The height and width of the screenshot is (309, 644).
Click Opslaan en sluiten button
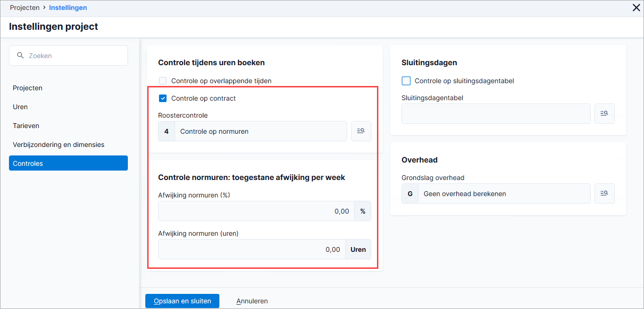(183, 301)
